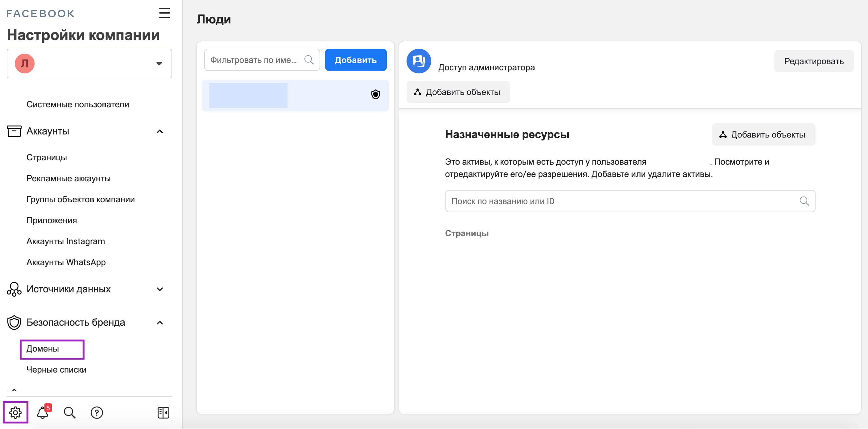This screenshot has height=429, width=868.
Task: Click the Поиск по названию или ID field
Action: click(630, 201)
